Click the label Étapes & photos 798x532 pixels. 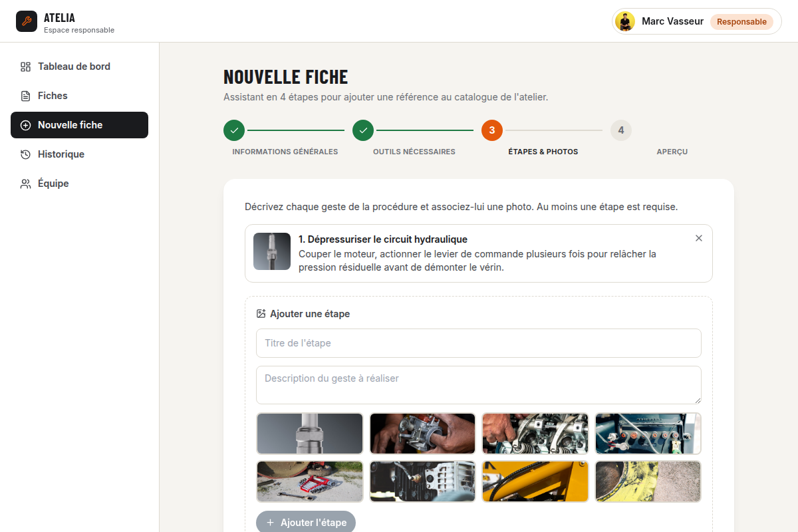(543, 152)
